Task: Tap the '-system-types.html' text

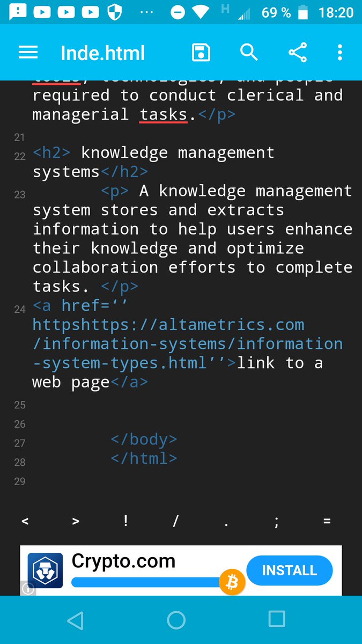Action: coord(120,363)
